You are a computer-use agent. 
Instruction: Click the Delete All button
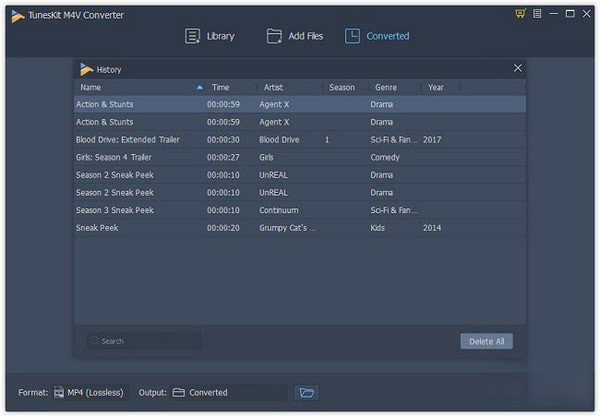486,341
